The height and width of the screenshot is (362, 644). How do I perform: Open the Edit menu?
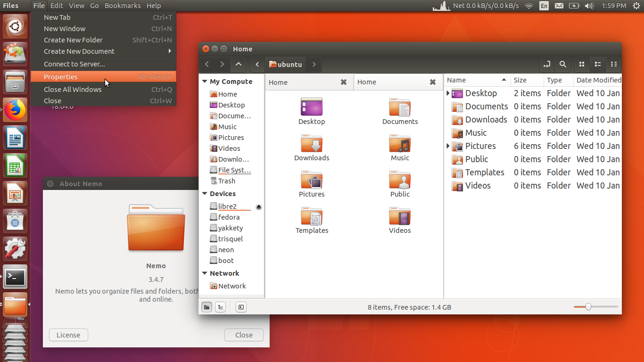coord(57,6)
